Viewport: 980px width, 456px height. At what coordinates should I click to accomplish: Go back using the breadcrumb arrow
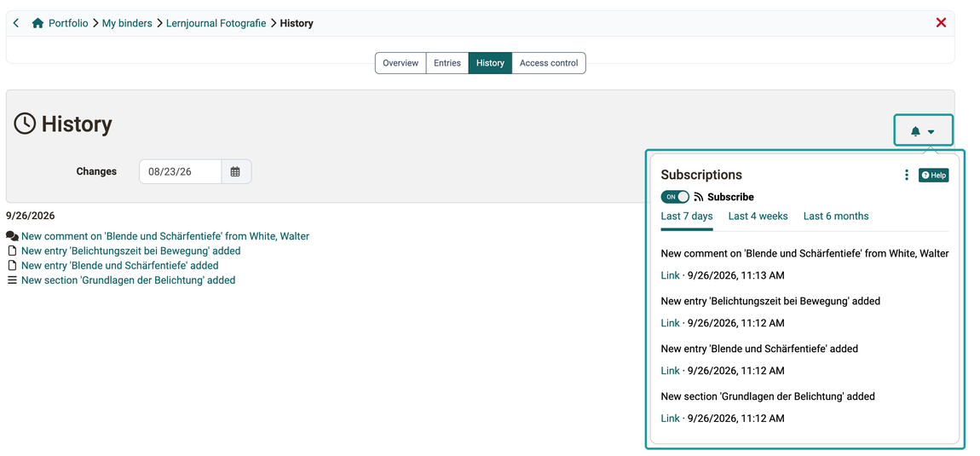coord(16,23)
